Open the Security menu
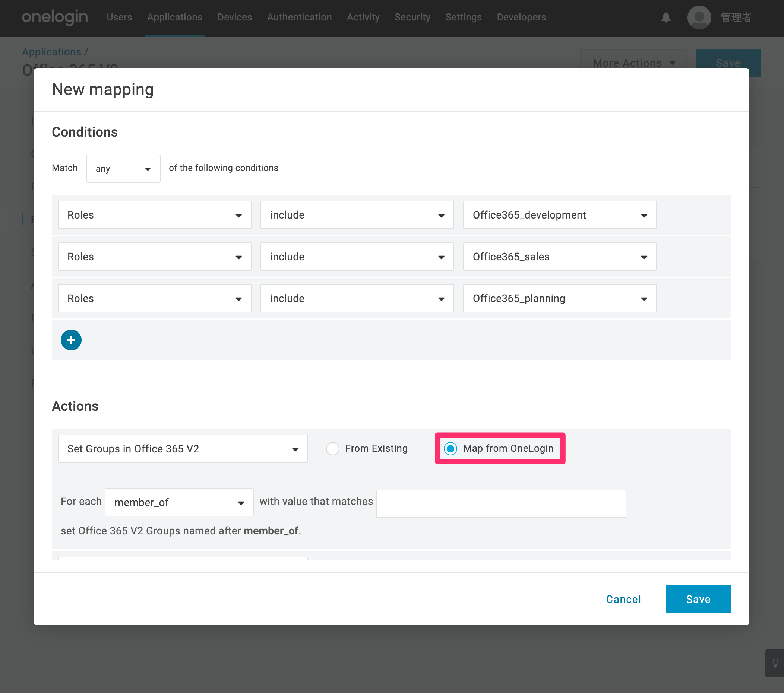784x693 pixels. pos(412,17)
